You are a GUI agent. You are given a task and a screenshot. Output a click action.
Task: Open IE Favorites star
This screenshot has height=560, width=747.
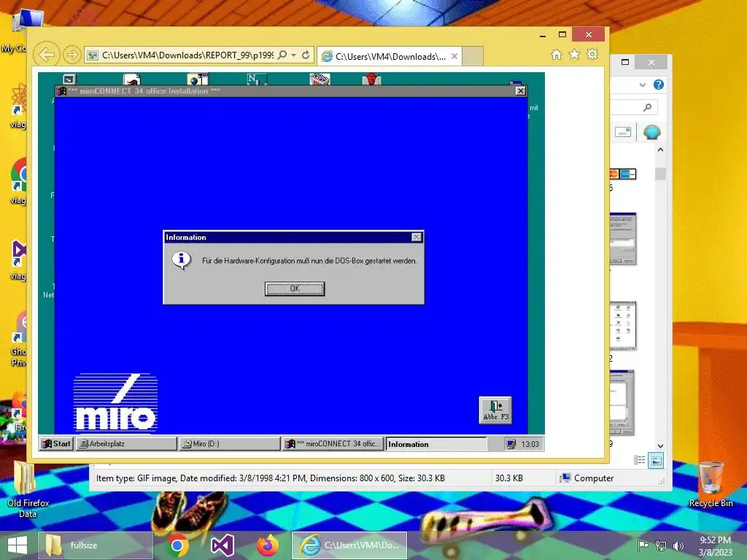tap(575, 55)
